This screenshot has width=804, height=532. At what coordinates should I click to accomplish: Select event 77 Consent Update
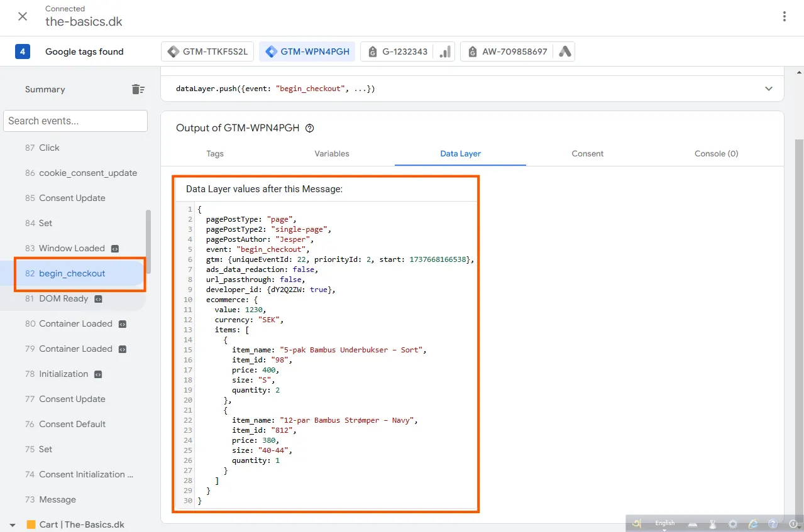(73, 399)
